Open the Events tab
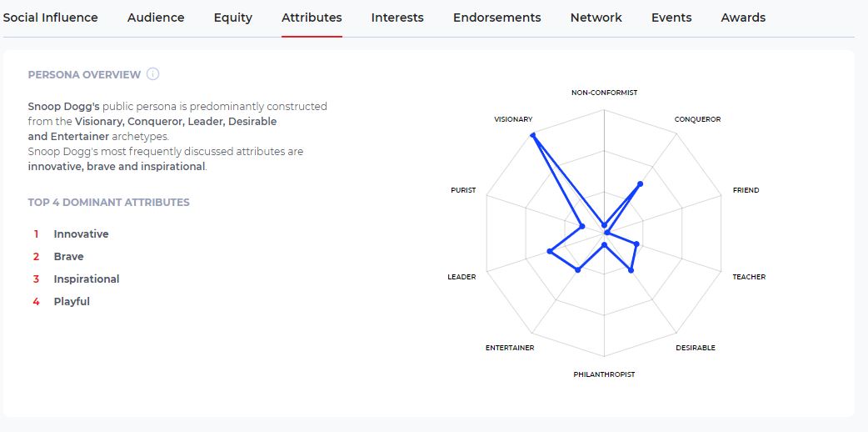This screenshot has width=868, height=432. tap(671, 18)
